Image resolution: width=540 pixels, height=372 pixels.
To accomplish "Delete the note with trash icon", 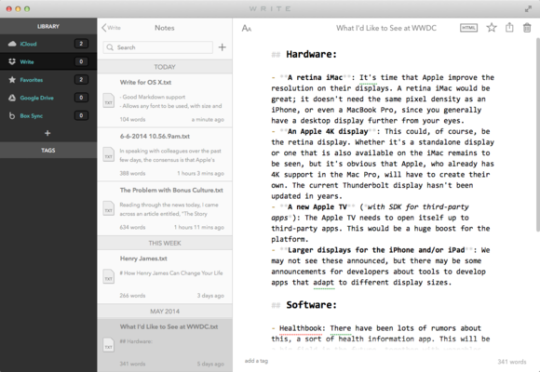I will coord(527,28).
